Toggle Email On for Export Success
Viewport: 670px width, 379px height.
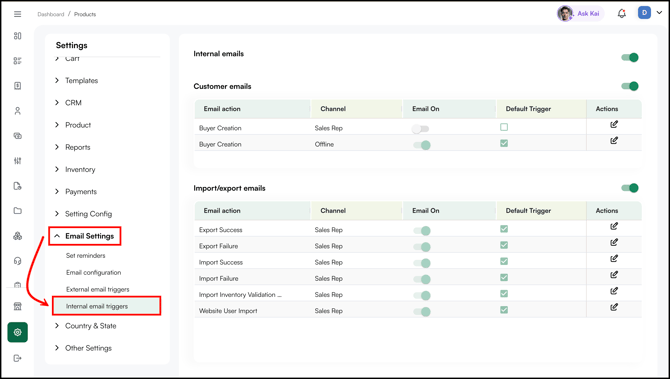(422, 231)
